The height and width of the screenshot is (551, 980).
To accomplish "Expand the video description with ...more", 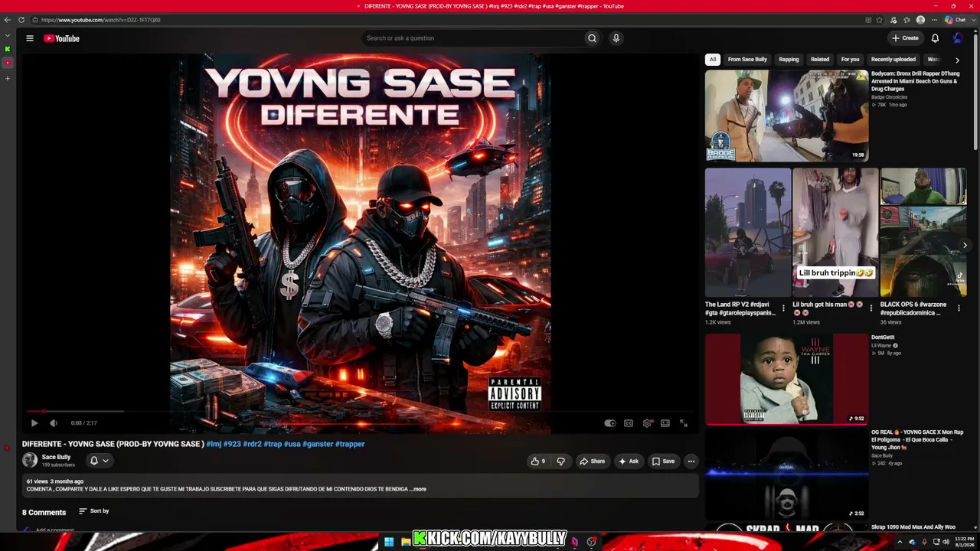I will (x=418, y=489).
